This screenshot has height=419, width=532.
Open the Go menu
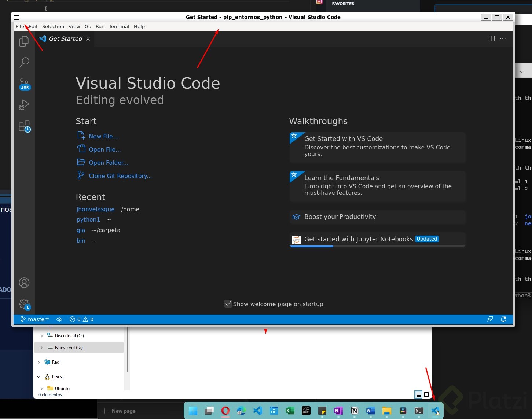click(x=88, y=26)
